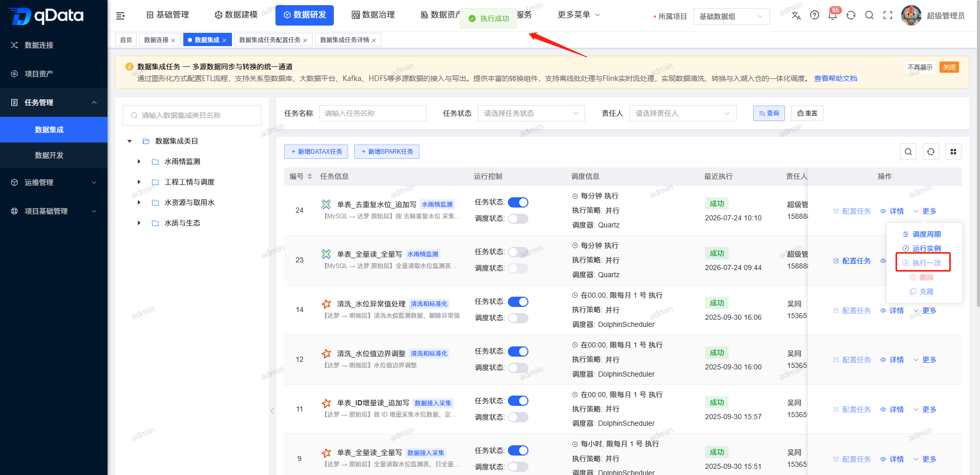
Task: Toggle 任务状态 switch for task 14
Action: [518, 302]
